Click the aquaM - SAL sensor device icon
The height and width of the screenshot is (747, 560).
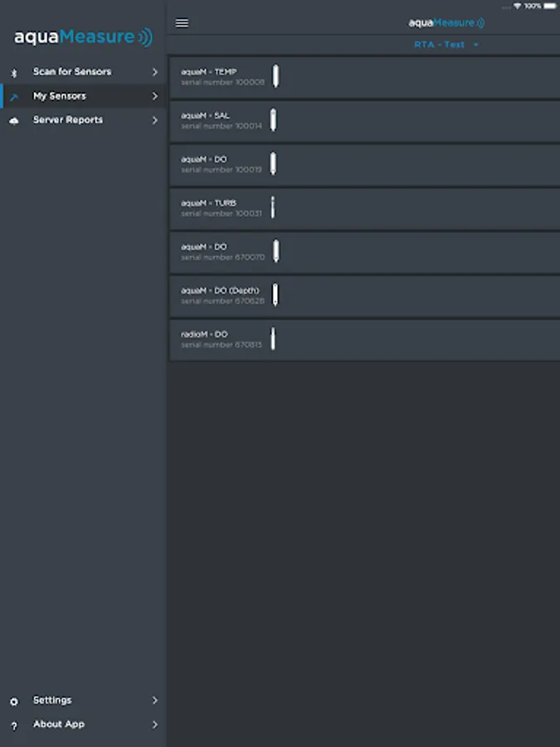(x=273, y=120)
